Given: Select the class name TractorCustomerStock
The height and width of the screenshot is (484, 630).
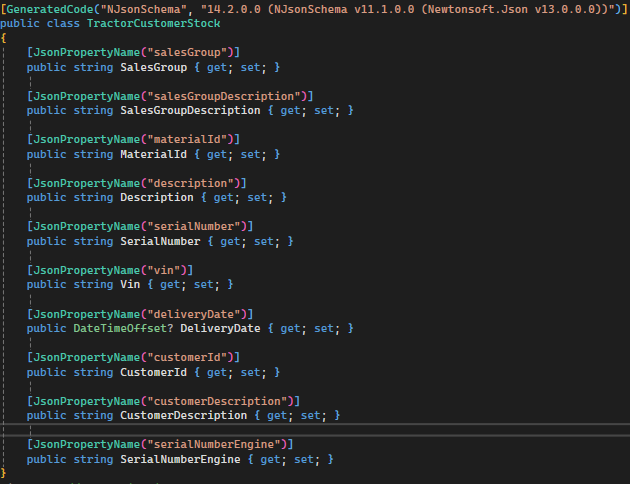Looking at the screenshot, I should (x=153, y=23).
